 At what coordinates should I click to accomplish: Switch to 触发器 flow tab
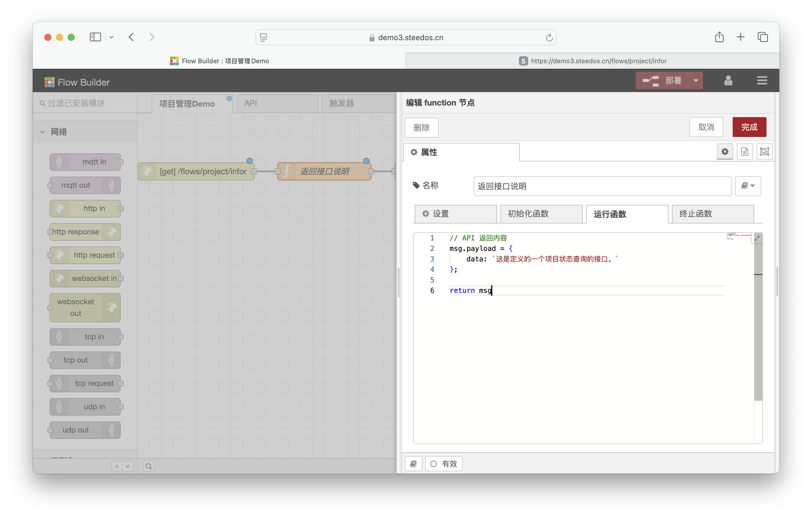click(359, 103)
